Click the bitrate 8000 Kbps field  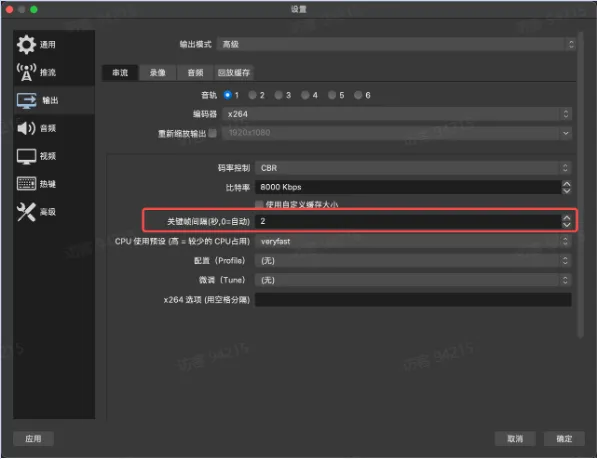[x=408, y=187]
